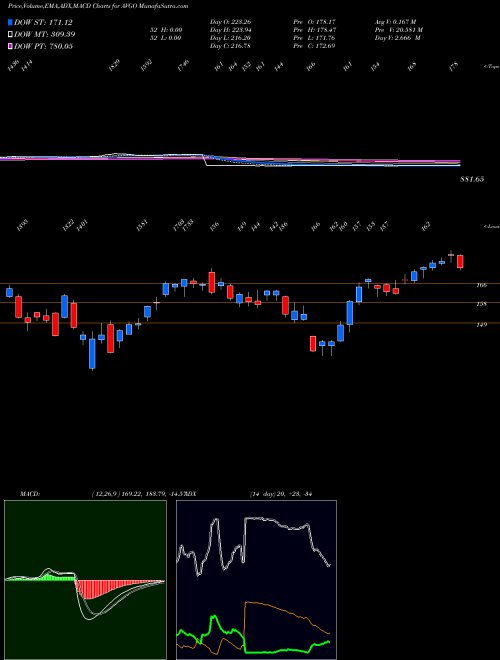Click the 881.65 value beside EMA lines
The width and height of the screenshot is (500, 660).
[472, 179]
